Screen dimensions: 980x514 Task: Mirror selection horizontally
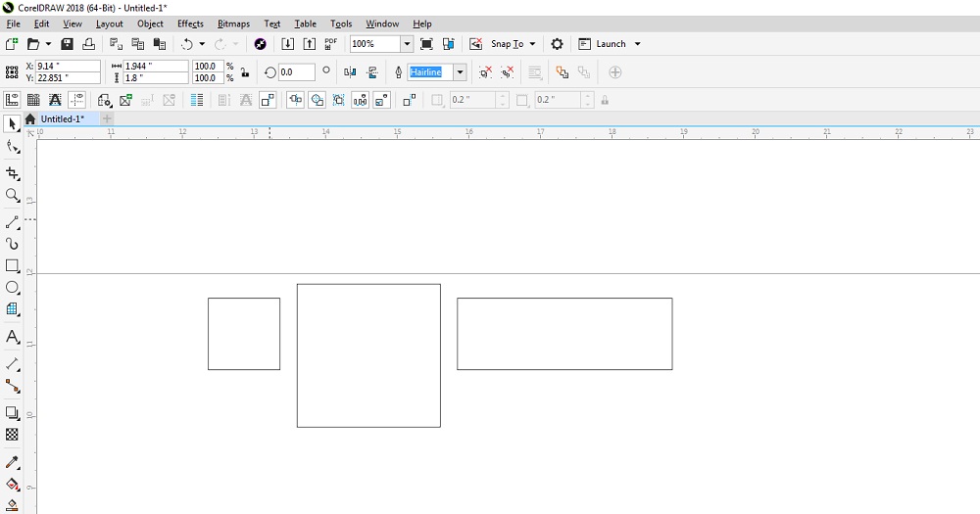click(x=350, y=72)
